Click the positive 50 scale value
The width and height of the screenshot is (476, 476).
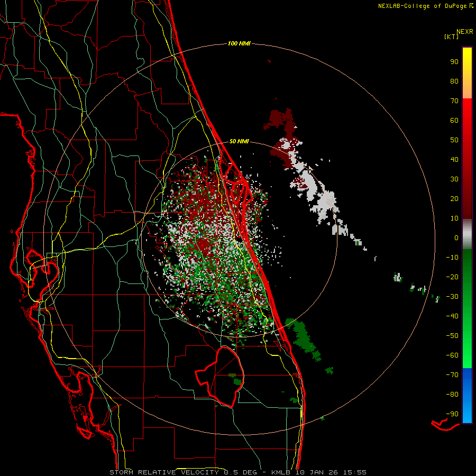[x=454, y=140]
